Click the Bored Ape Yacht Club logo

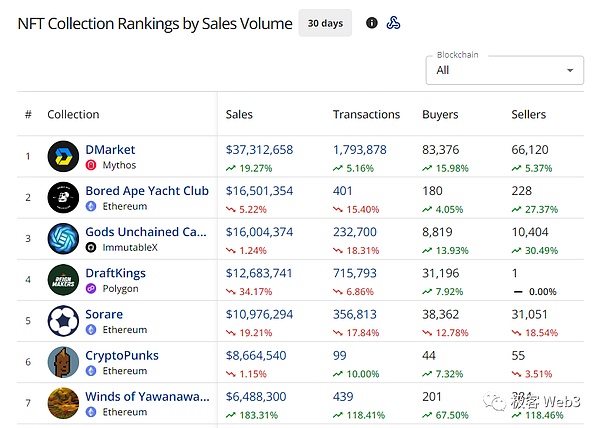tap(63, 198)
